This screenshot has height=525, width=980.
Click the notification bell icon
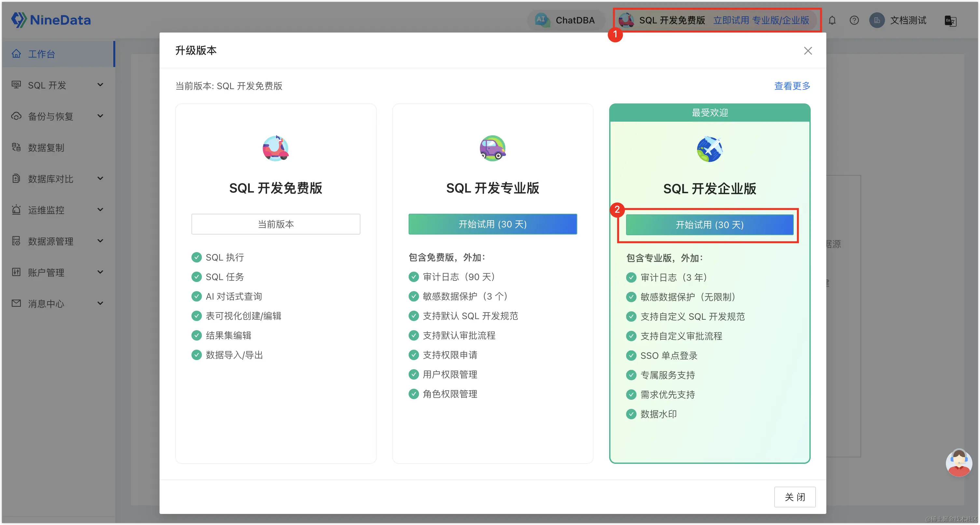point(832,20)
